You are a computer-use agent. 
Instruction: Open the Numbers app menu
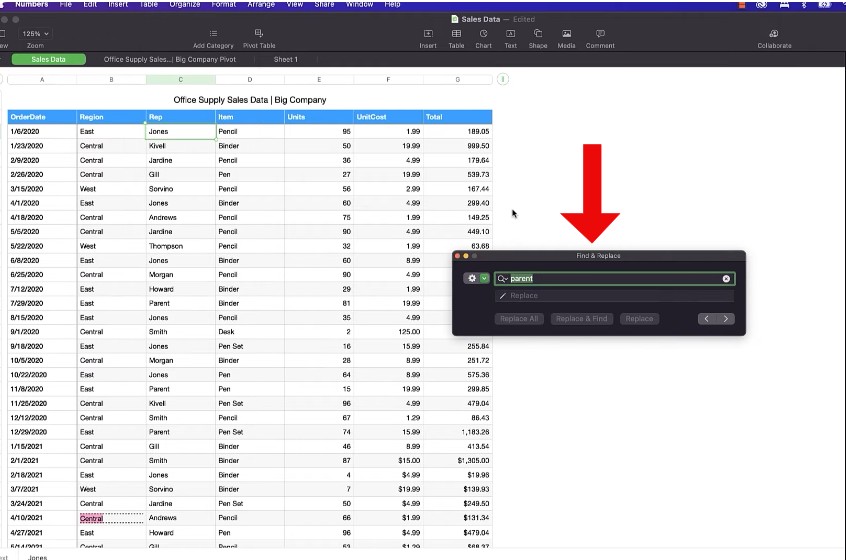click(x=32, y=4)
